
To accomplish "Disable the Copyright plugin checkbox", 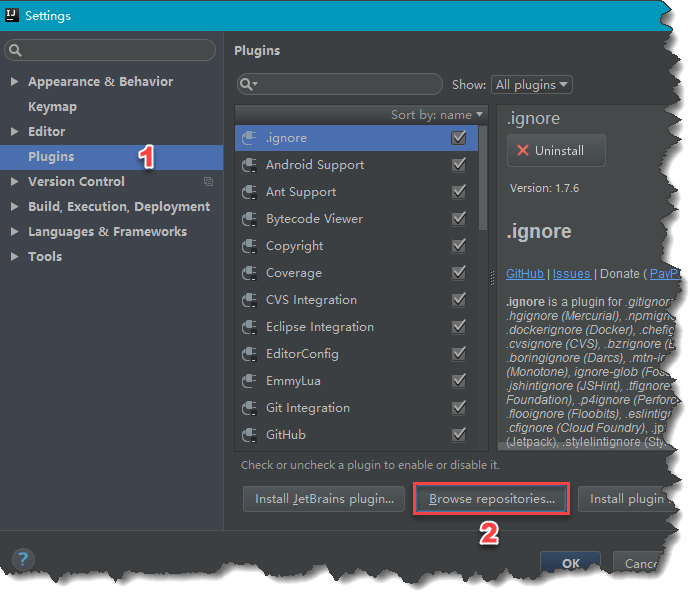I will (x=459, y=246).
